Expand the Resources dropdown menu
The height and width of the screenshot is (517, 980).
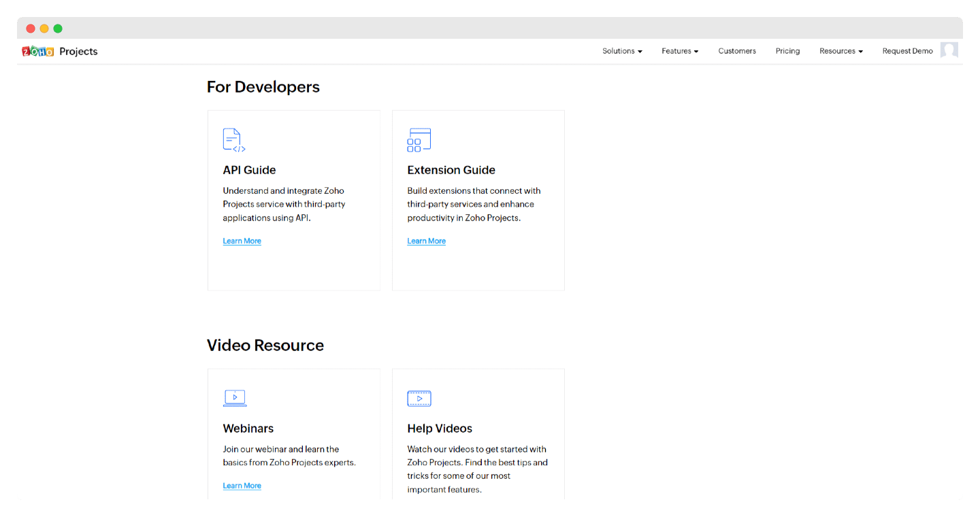(x=841, y=51)
